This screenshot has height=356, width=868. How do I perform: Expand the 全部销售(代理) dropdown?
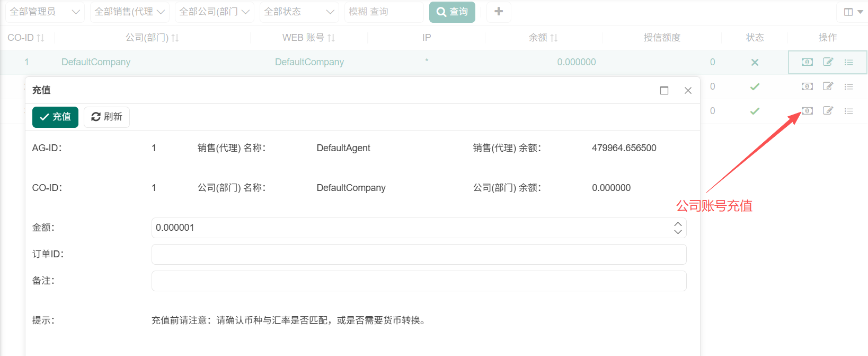pyautogui.click(x=129, y=12)
